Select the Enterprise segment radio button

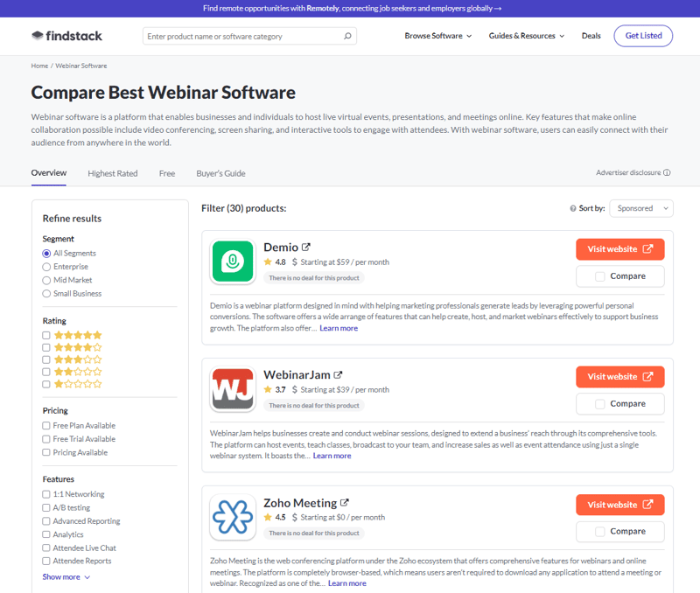(46, 267)
